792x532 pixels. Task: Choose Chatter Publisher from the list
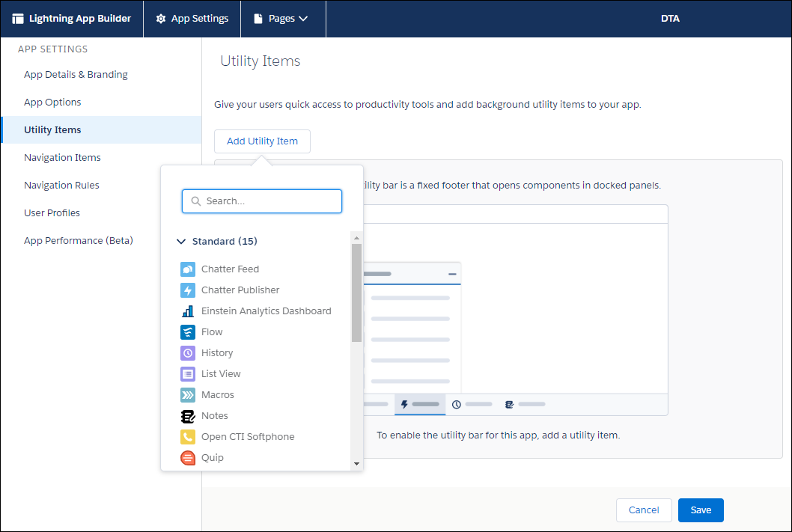[240, 290]
